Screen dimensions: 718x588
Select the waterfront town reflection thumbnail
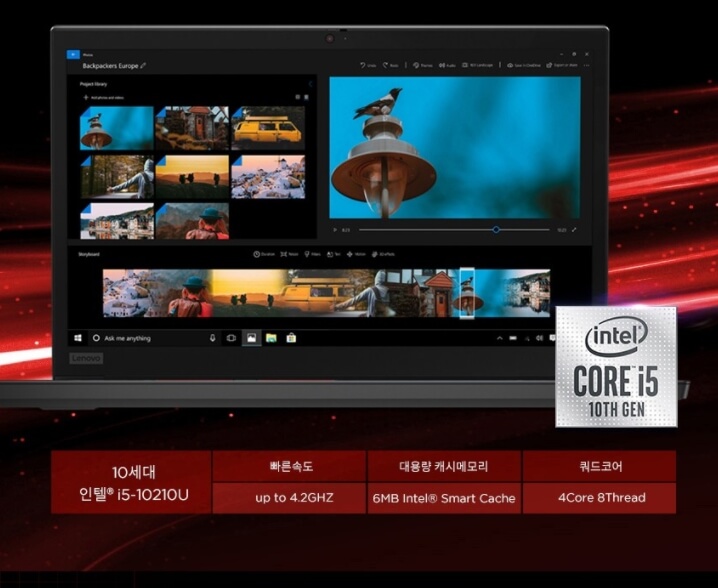tap(117, 221)
